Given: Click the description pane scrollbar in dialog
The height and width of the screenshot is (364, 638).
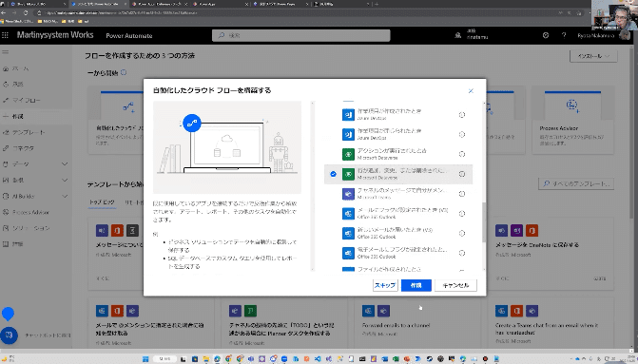Looking at the screenshot, I should [x=313, y=186].
